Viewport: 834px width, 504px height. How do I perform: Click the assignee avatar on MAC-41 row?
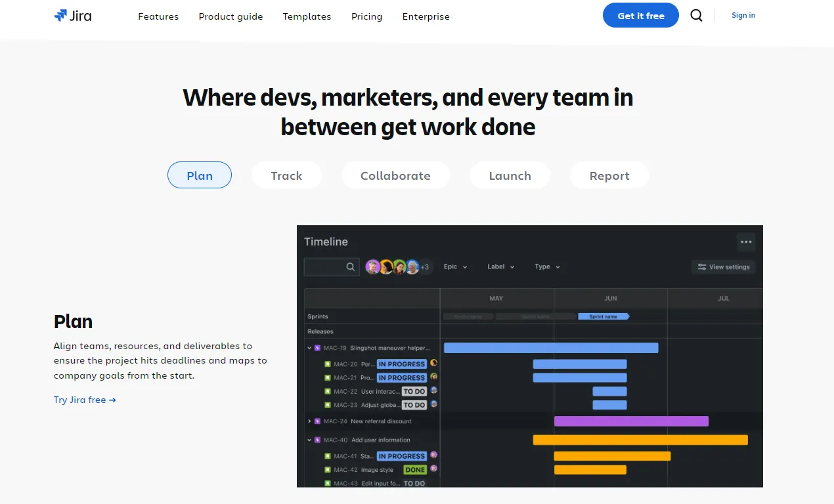pyautogui.click(x=434, y=455)
